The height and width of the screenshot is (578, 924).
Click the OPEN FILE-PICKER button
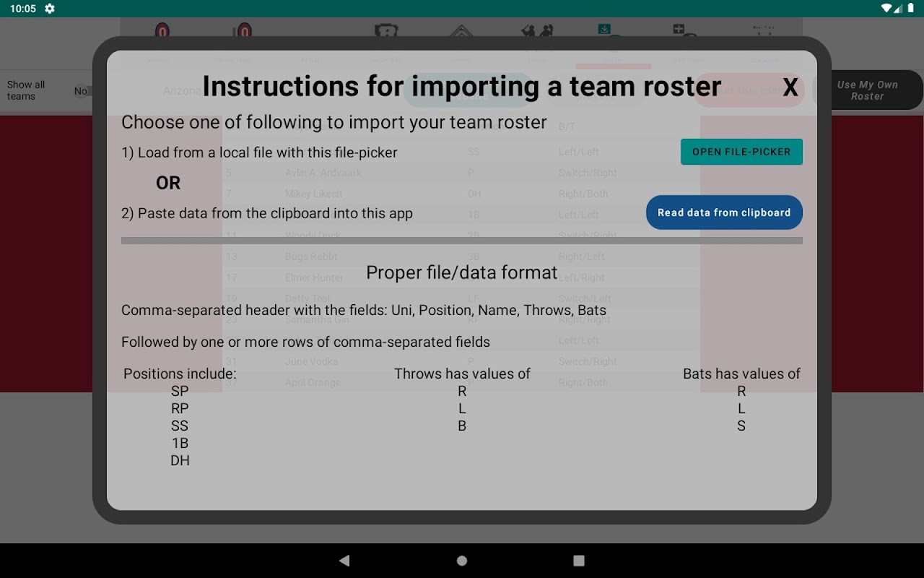741,152
